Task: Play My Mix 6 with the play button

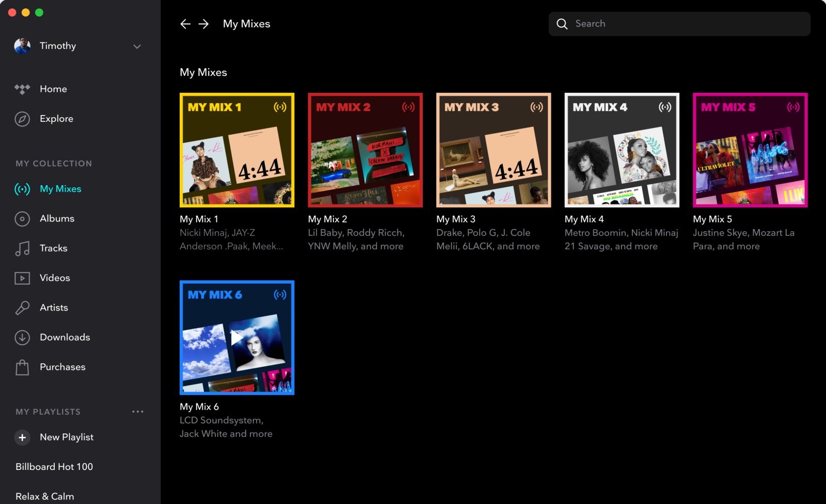Action: click(x=236, y=337)
